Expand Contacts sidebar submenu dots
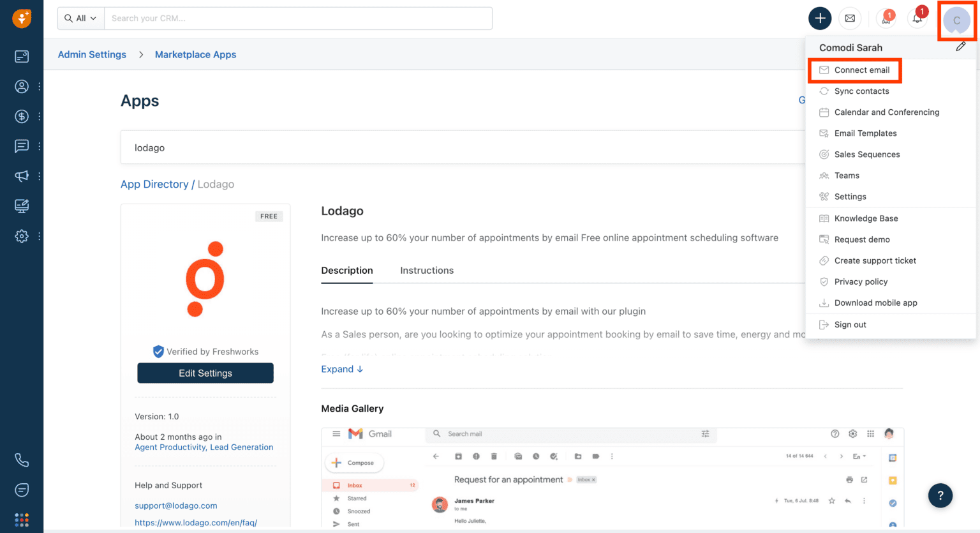The width and height of the screenshot is (980, 533). pos(40,86)
